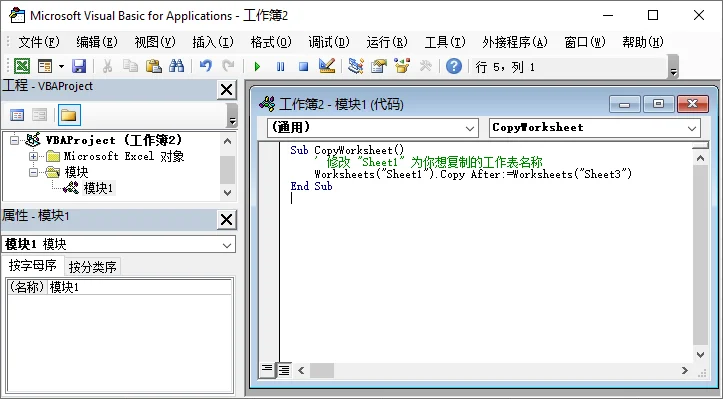Image resolution: width=723 pixels, height=399 pixels.
Task: Click project tree scroll down arrow
Action: [x=227, y=193]
